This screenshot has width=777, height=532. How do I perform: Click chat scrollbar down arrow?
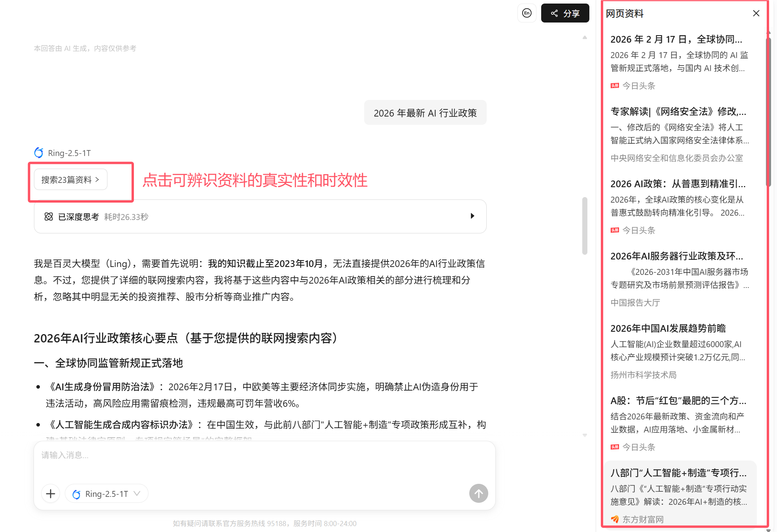coord(585,435)
